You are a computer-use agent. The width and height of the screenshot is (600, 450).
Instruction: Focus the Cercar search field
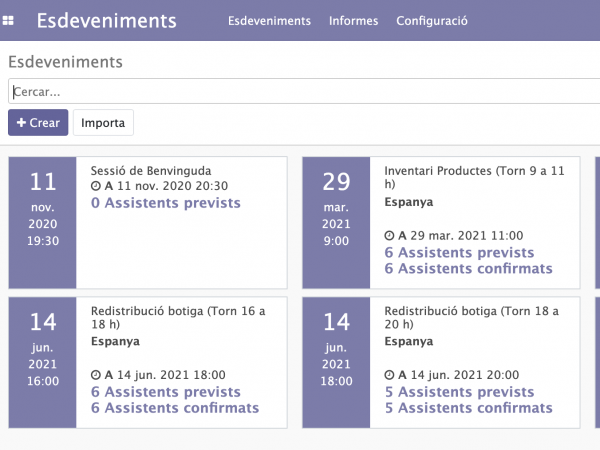(x=300, y=92)
